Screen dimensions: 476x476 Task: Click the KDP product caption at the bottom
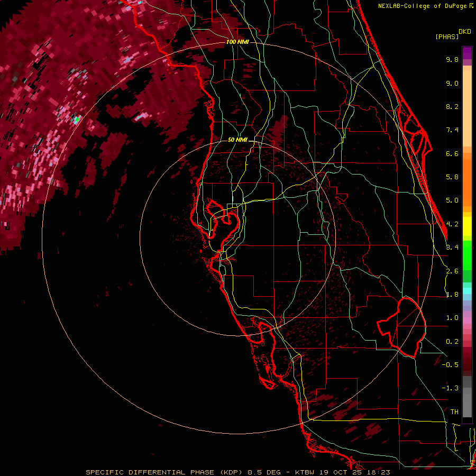[237, 472]
